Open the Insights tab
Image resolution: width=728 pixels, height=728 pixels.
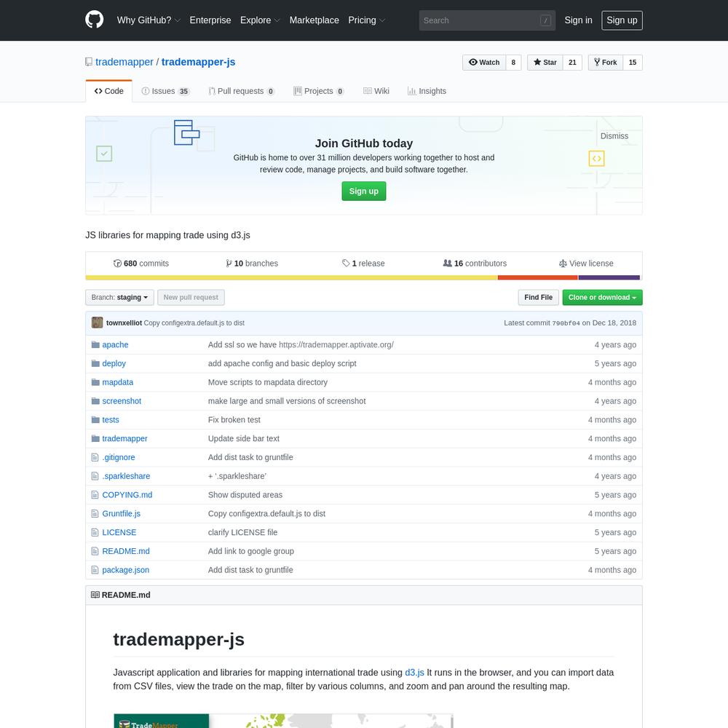coord(427,91)
